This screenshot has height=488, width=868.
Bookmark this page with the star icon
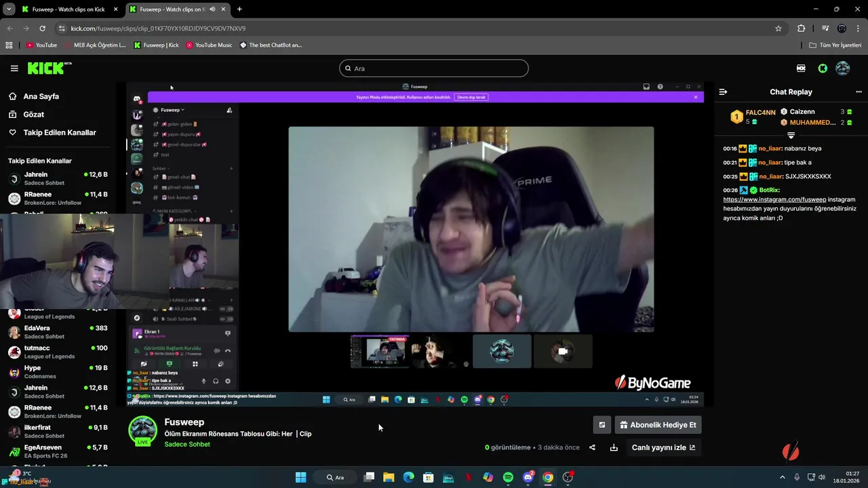tap(778, 28)
